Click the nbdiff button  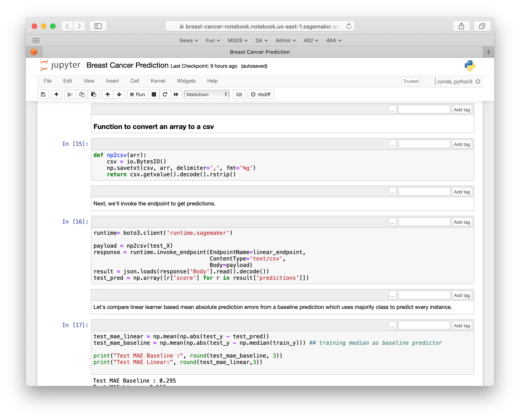point(261,94)
